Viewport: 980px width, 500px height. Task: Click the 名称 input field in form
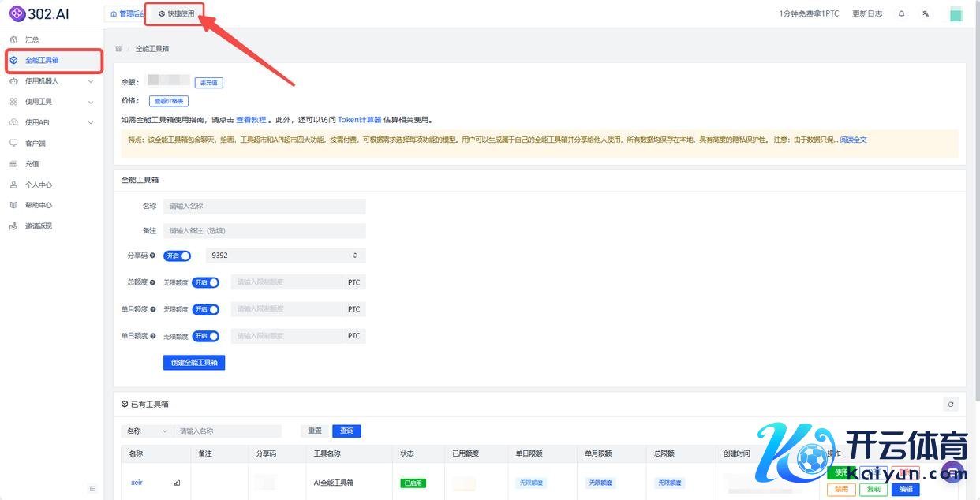[264, 206]
